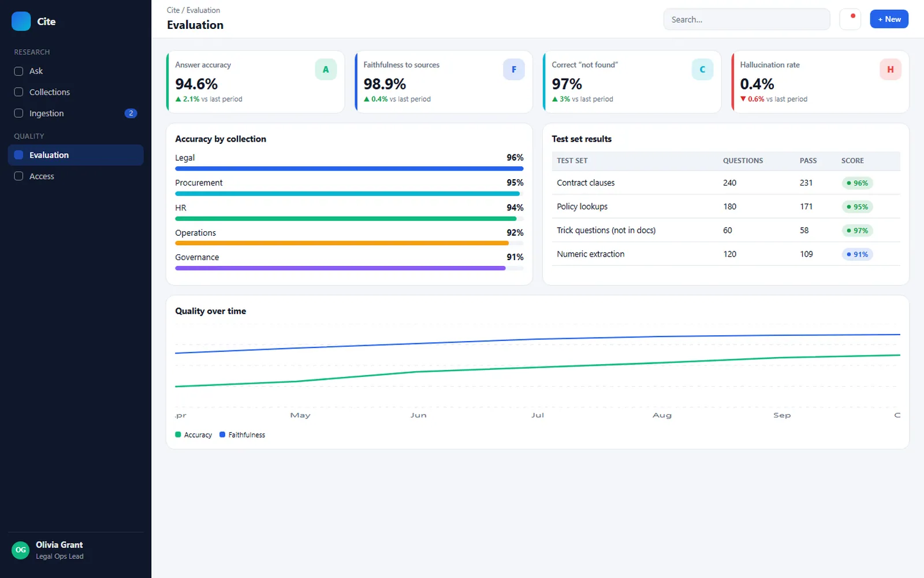Click the Governance accuracy progress bar
Image resolution: width=924 pixels, height=578 pixels.
click(349, 268)
